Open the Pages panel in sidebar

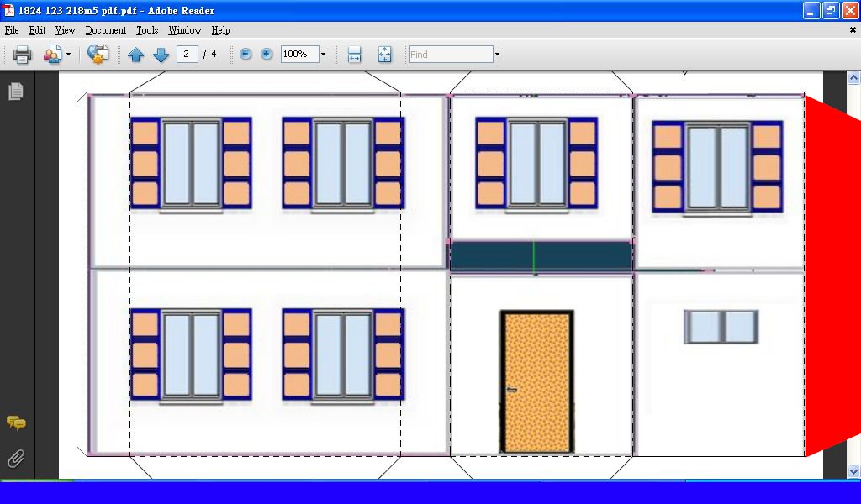(15, 92)
